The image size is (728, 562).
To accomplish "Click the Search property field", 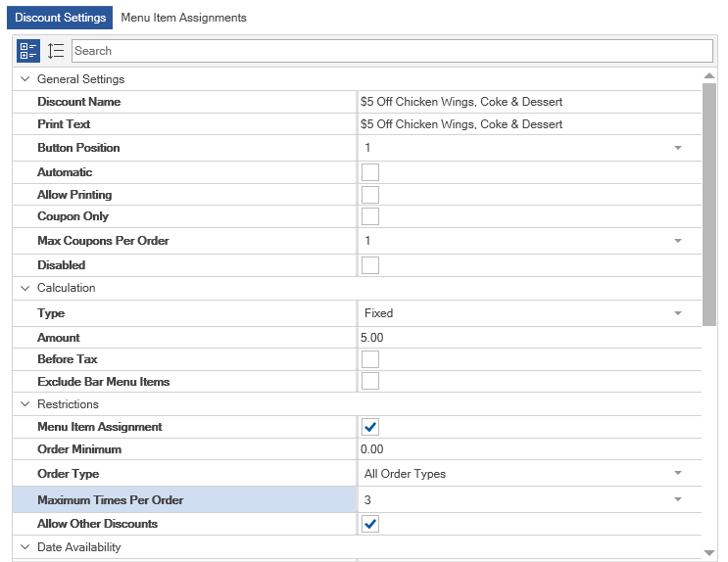I will point(392,51).
